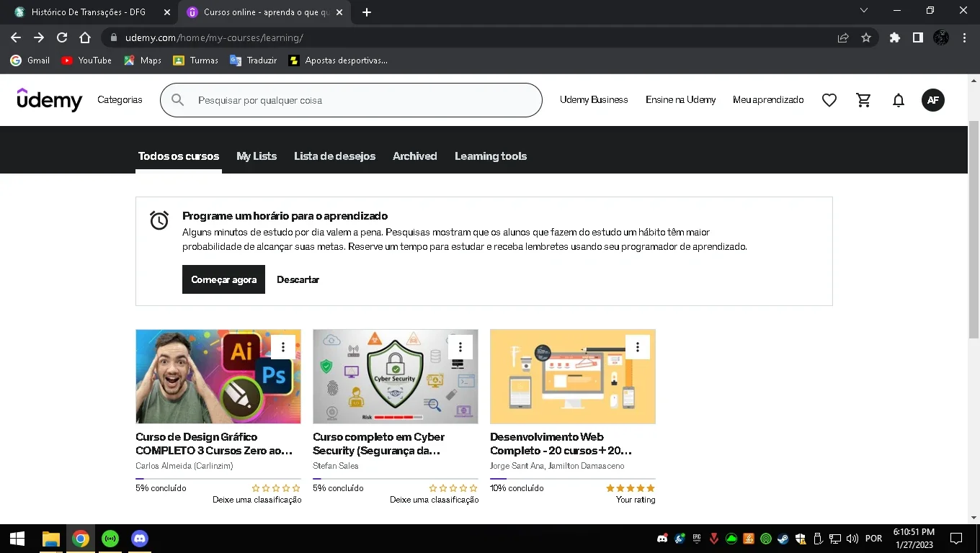Viewport: 980px width, 553px height.
Task: Open the shopping cart icon
Action: [x=864, y=100]
